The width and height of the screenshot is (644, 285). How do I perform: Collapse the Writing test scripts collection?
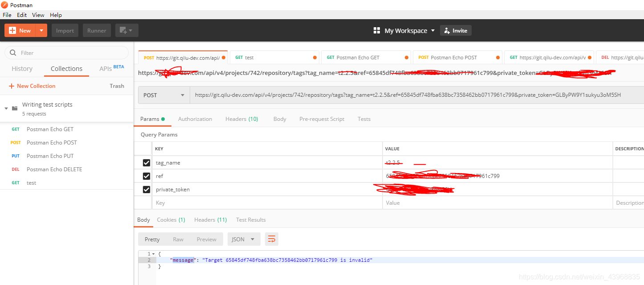[6, 108]
